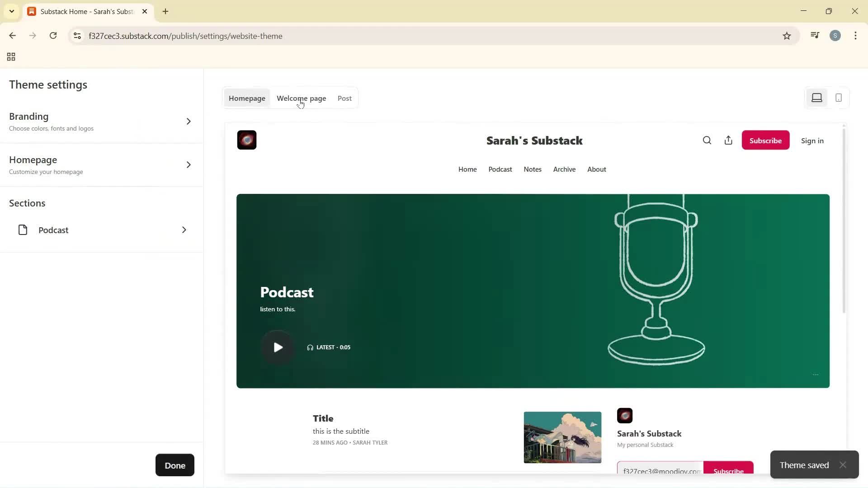Reload the page

click(x=53, y=36)
